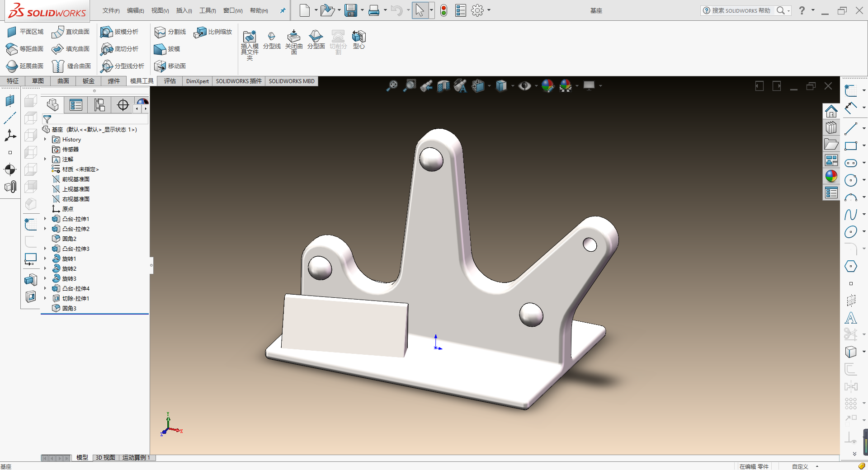Switch to the 钣金 sheet metal tab
This screenshot has width=868, height=470.
89,81
